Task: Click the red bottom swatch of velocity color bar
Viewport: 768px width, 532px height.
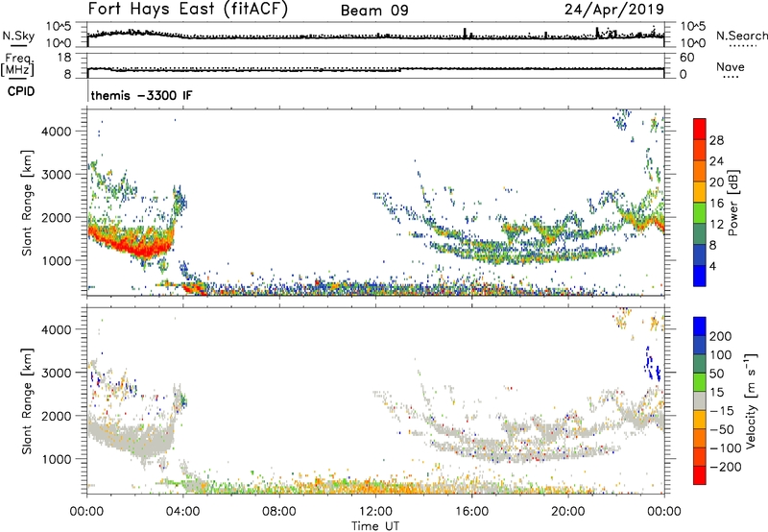Action: [700, 475]
